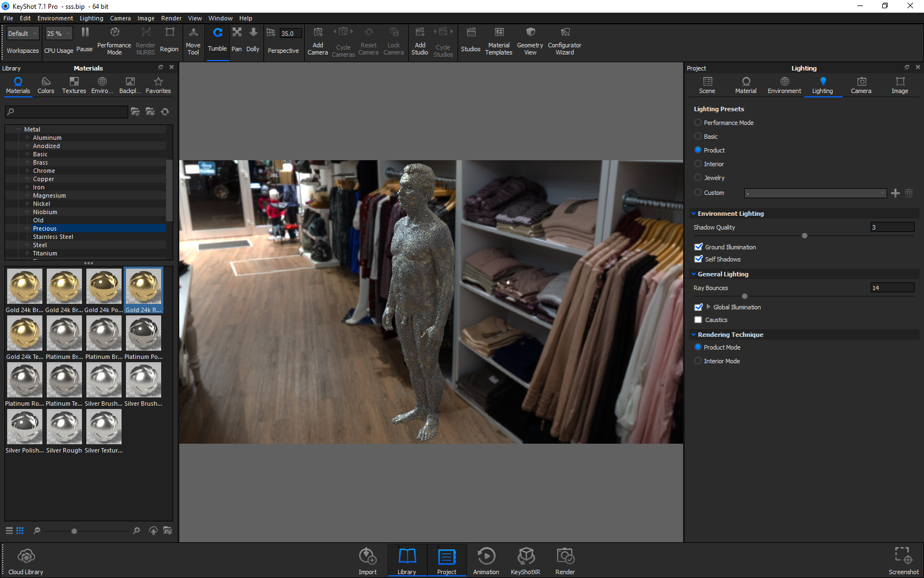Open the Geometry View icon
Image resolution: width=924 pixels, height=578 pixels.
[x=530, y=33]
